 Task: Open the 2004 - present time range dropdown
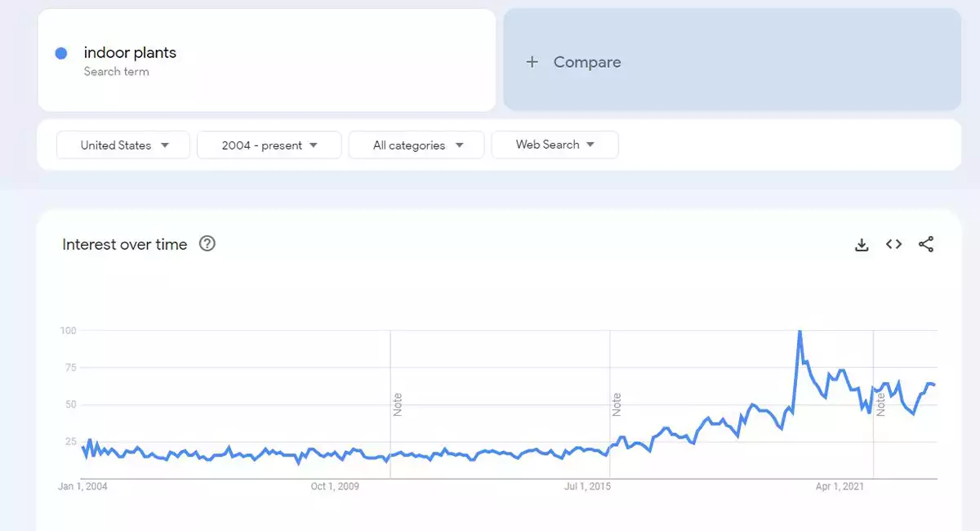point(269,145)
